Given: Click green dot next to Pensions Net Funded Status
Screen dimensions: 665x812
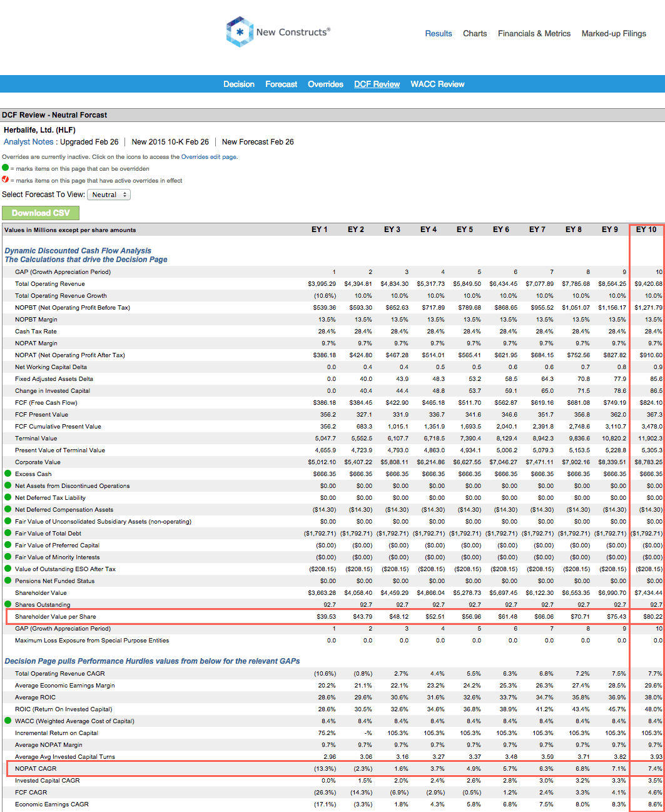Looking at the screenshot, I should (x=8, y=581).
